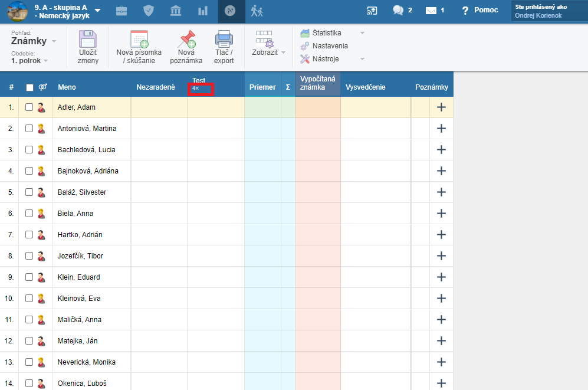The width and height of the screenshot is (588, 390).
Task: Open the Tlač / export printer icon
Action: (x=224, y=40)
